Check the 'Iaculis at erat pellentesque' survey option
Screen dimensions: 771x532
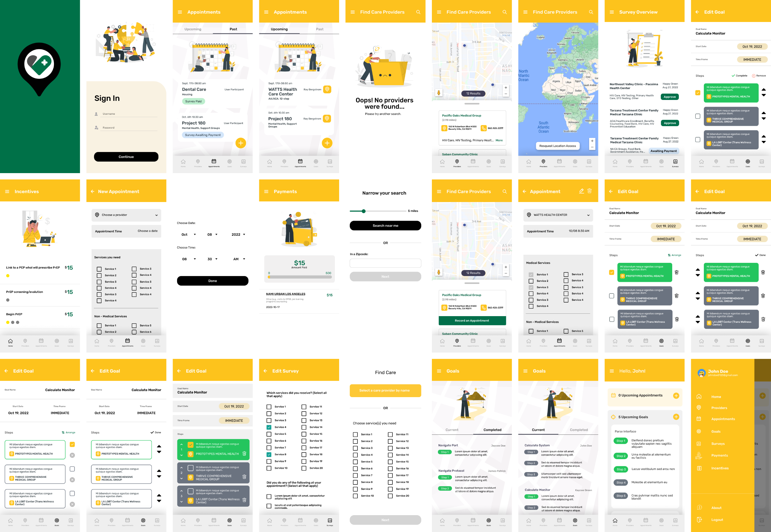(x=269, y=506)
